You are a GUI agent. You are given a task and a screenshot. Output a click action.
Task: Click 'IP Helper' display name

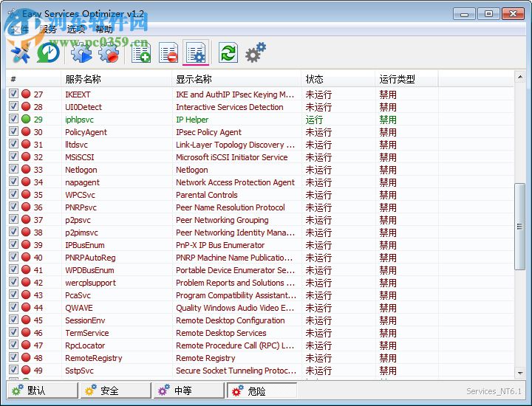pos(192,120)
